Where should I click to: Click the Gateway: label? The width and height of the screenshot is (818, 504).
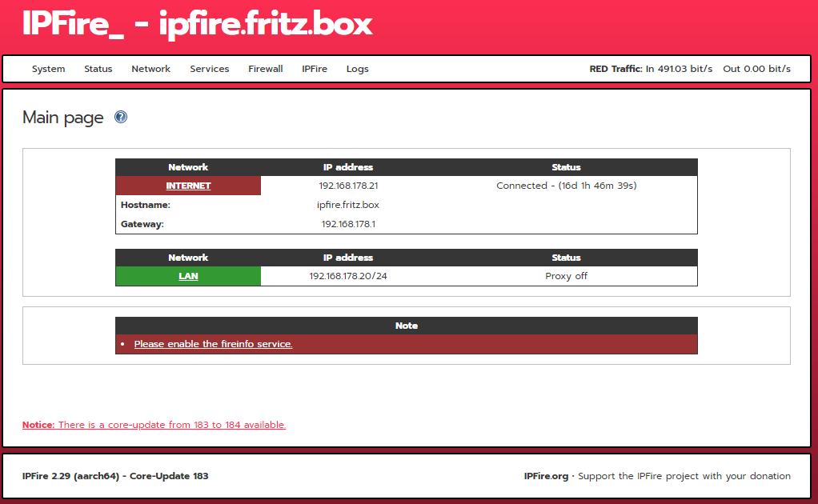142,224
